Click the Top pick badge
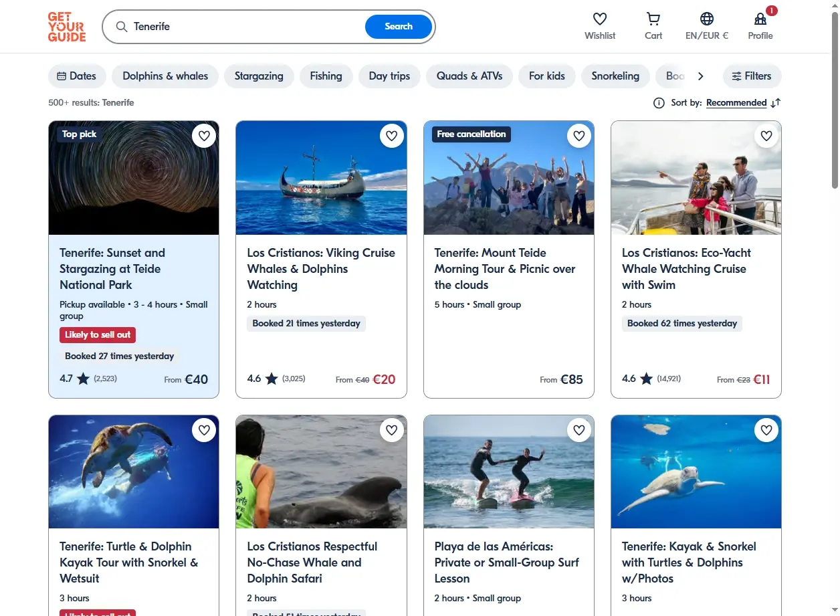The height and width of the screenshot is (616, 840). coord(79,134)
